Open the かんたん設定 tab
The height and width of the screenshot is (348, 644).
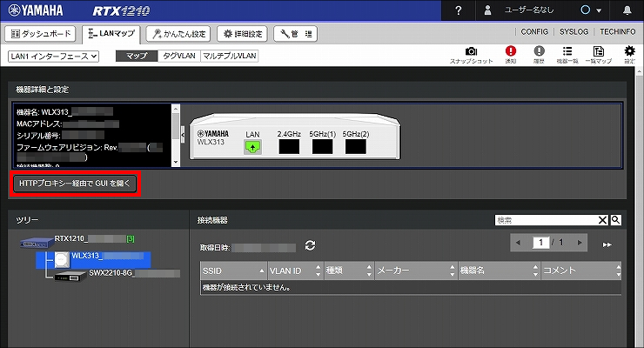(178, 34)
